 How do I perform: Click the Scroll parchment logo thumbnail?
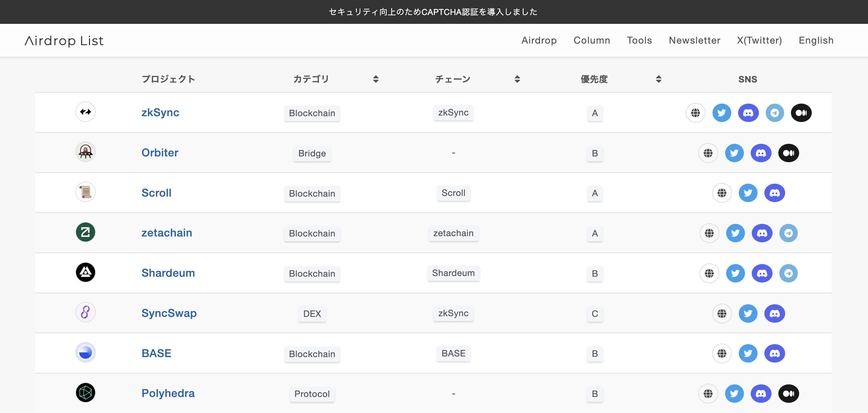tap(85, 192)
